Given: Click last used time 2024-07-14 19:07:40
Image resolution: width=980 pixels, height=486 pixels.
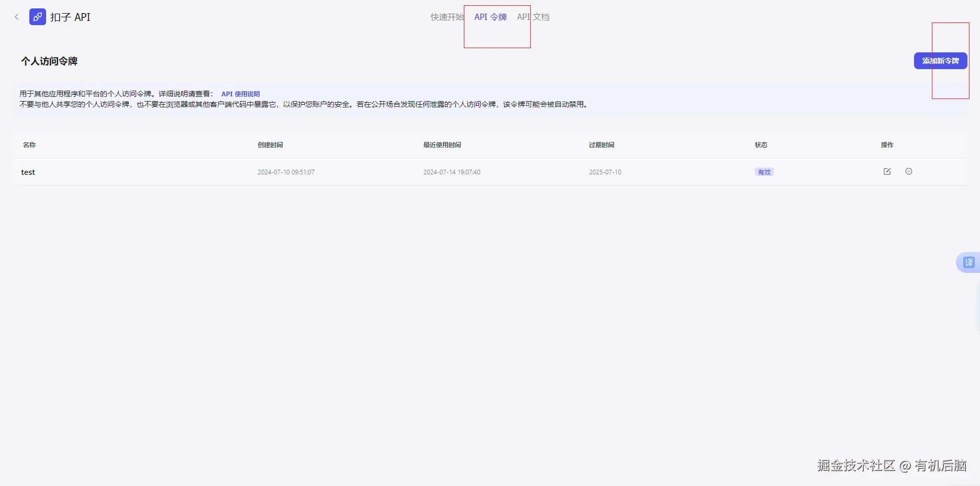Looking at the screenshot, I should 452,172.
